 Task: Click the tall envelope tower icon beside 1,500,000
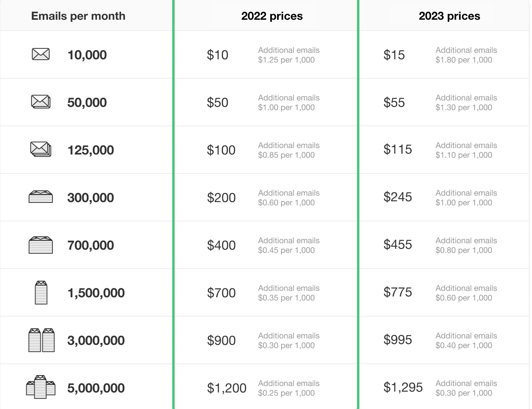pos(41,292)
